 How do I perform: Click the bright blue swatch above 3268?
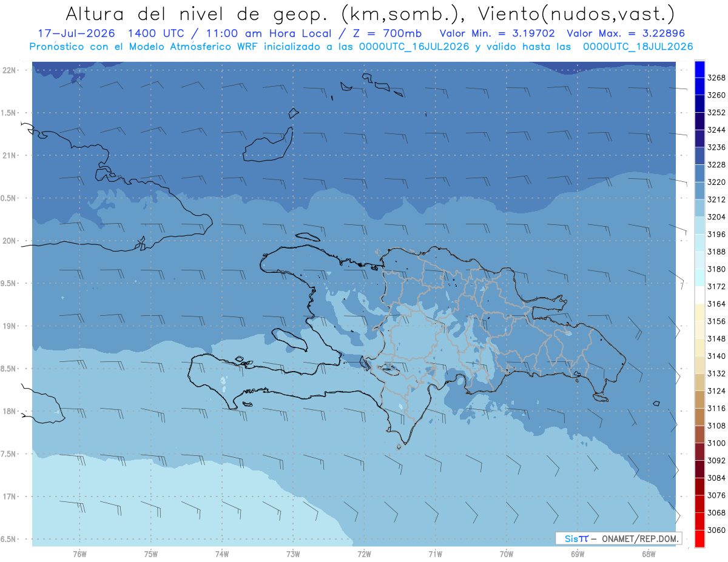click(699, 69)
